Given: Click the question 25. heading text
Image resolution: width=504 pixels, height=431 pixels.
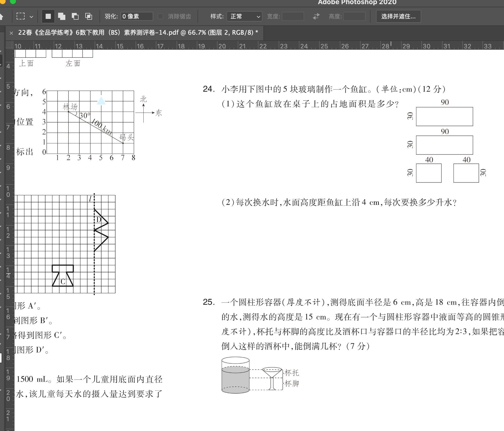Looking at the screenshot, I should tap(209, 302).
